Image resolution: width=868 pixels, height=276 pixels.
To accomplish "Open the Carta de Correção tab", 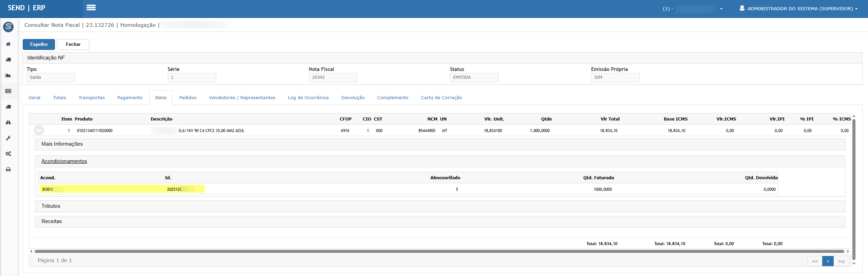I will pos(441,98).
